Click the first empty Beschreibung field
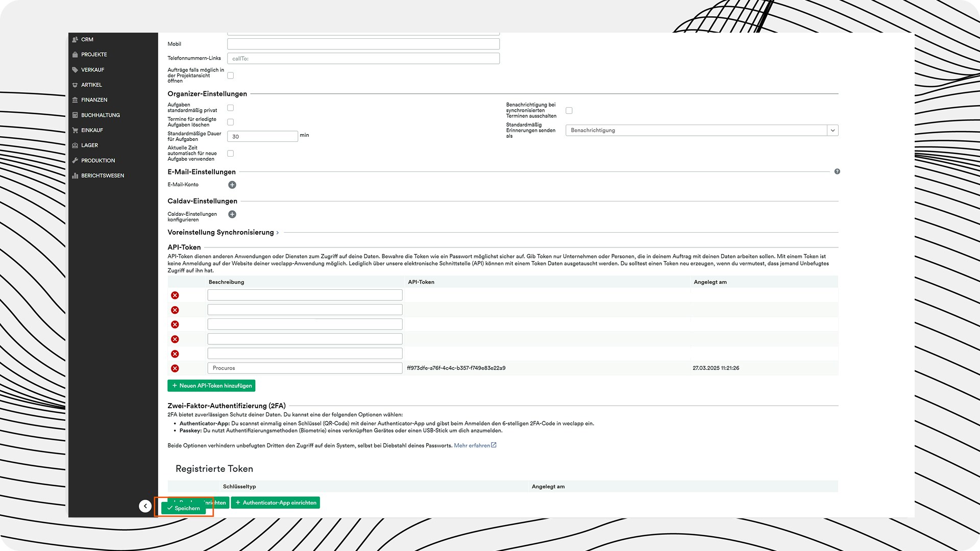The width and height of the screenshot is (980, 551). pyautogui.click(x=305, y=295)
